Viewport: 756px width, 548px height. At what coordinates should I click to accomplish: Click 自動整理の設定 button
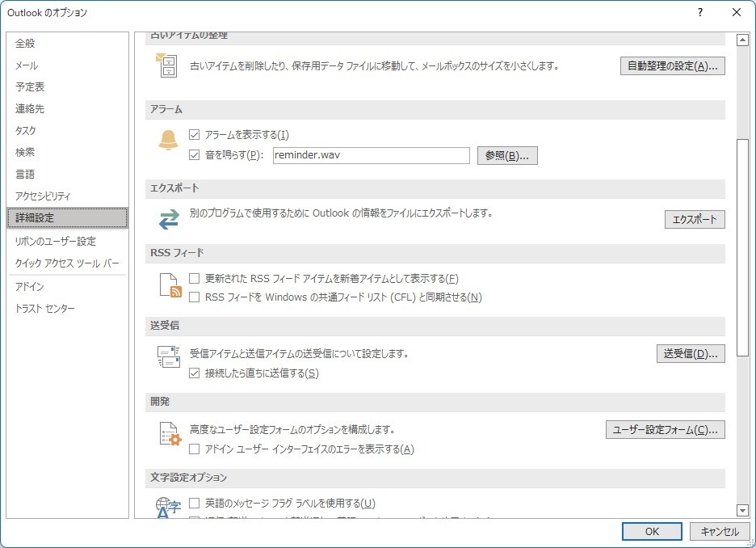(673, 66)
